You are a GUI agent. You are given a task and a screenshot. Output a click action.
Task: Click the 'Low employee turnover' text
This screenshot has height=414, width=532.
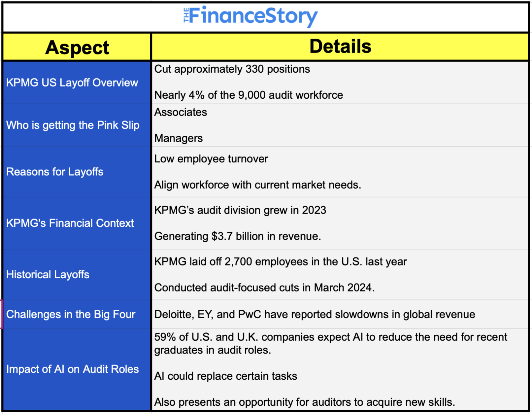click(x=211, y=159)
